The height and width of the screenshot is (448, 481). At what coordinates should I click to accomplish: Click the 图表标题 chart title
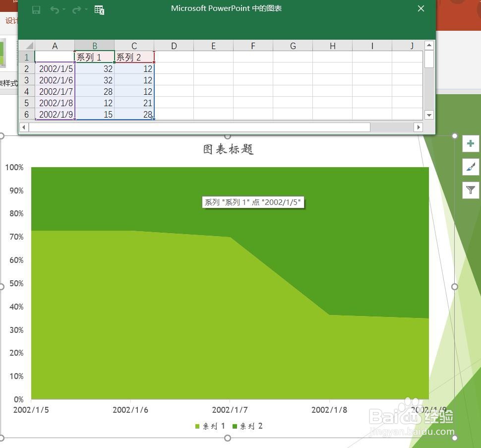pyautogui.click(x=227, y=149)
